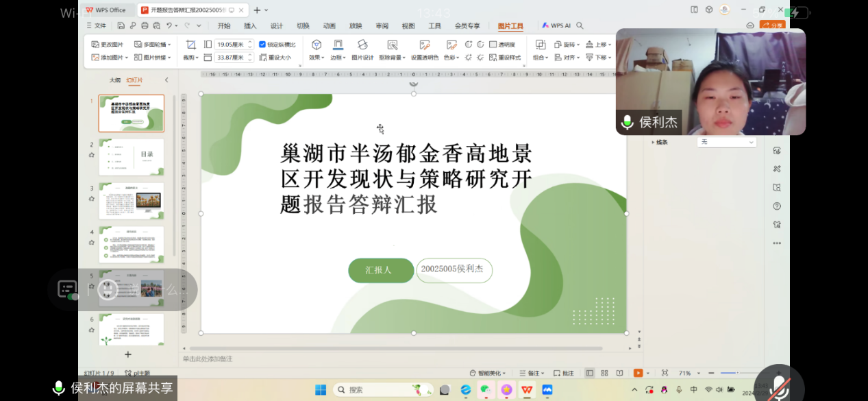This screenshot has height=401, width=868.
Task: Expand the 边框 border dropdown
Action: (338, 58)
